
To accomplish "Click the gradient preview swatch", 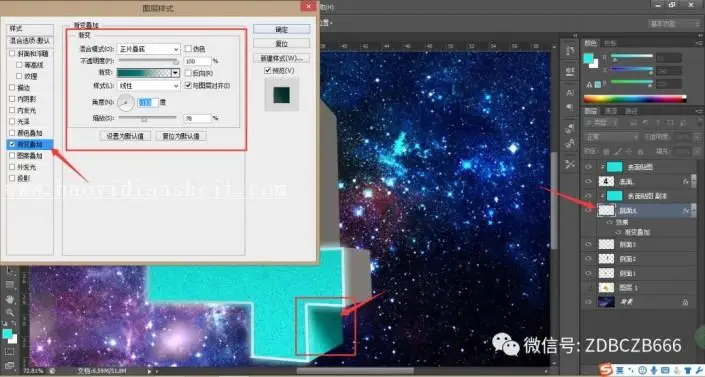I will click(x=144, y=73).
